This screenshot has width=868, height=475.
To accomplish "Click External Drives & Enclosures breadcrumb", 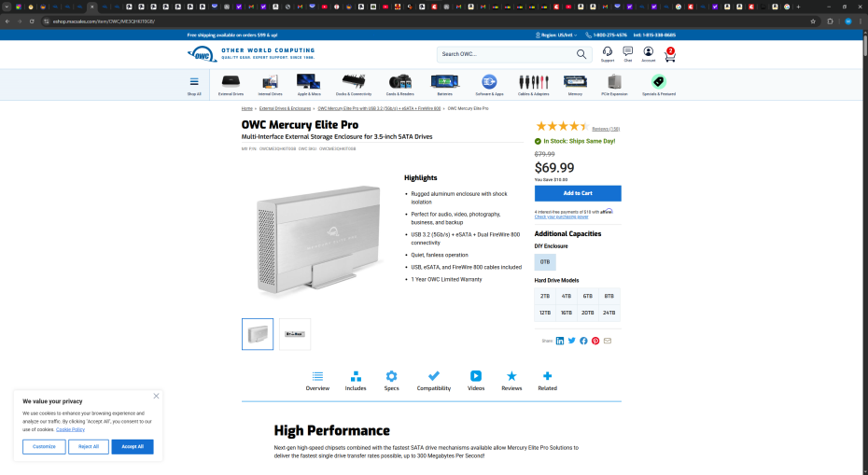I will coord(285,108).
